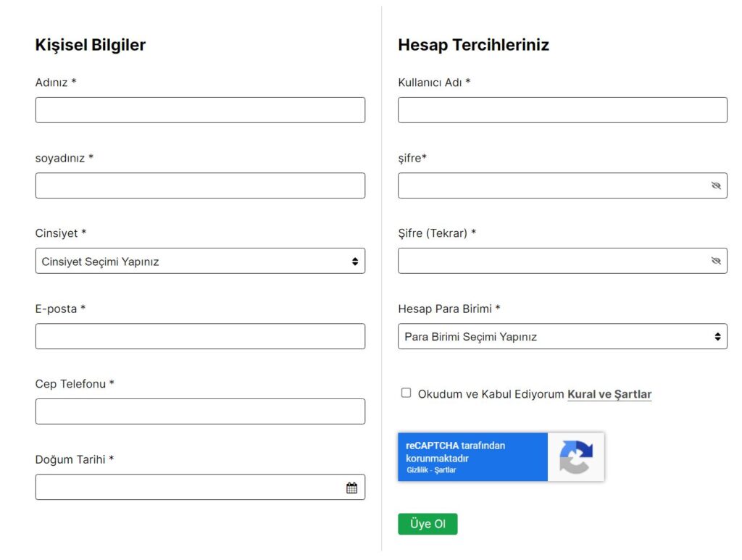This screenshot has height=560, width=742.
Task: Select the Kullanıcı Adı field
Action: 562,110
